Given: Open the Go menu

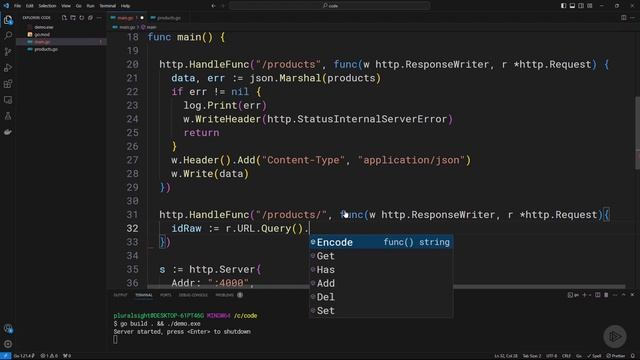Looking at the screenshot, I should [x=78, y=6].
